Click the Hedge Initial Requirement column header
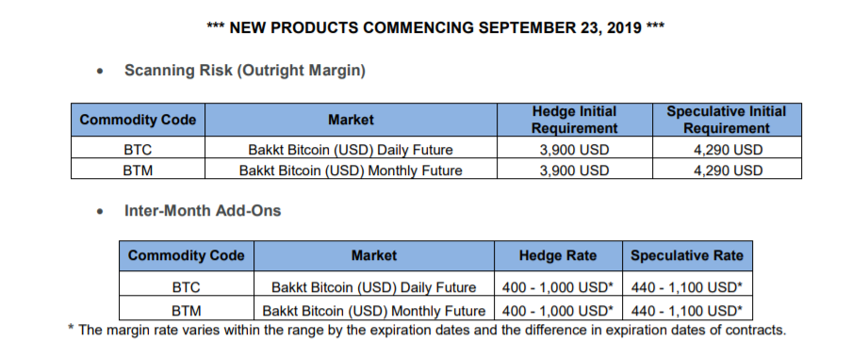 point(574,120)
